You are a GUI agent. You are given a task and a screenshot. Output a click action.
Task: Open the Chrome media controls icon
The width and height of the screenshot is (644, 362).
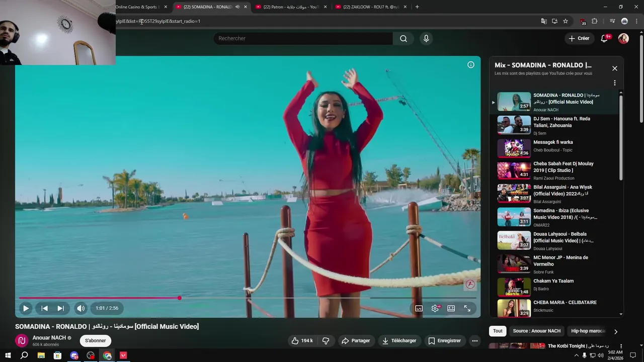(x=612, y=21)
